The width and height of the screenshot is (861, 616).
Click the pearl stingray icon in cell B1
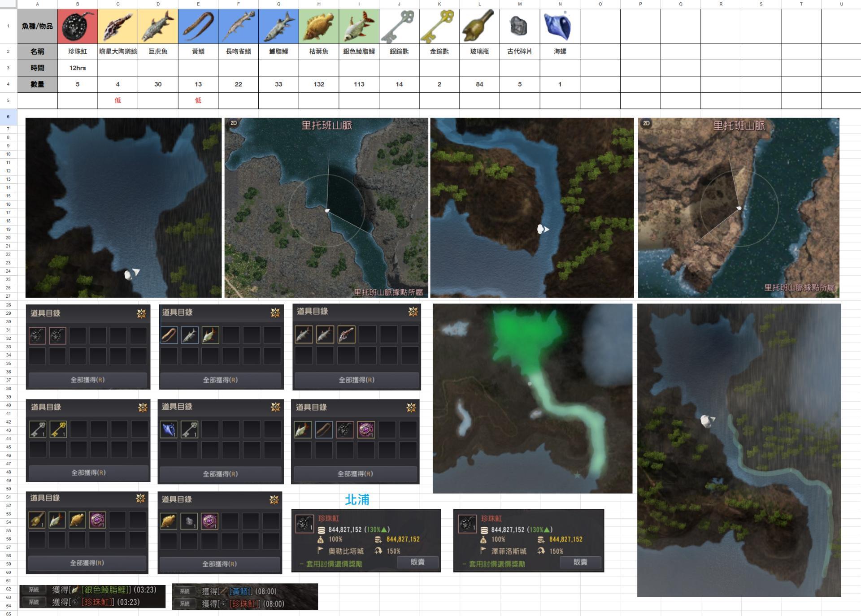78,26
